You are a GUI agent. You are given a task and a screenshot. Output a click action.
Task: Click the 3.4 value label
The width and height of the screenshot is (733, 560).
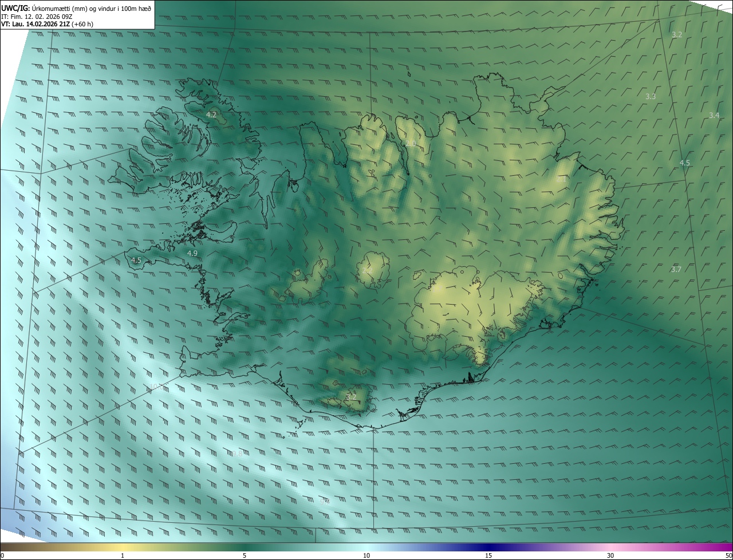point(714,115)
